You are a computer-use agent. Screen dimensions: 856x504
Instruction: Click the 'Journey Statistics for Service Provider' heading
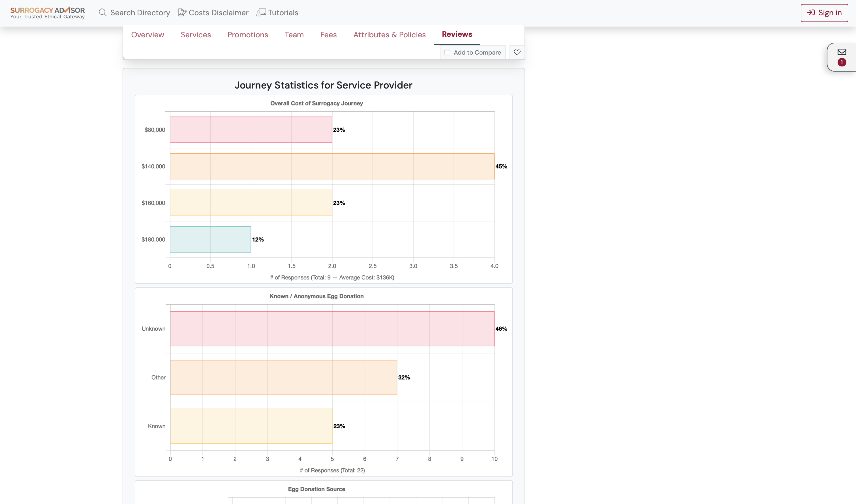click(x=323, y=85)
